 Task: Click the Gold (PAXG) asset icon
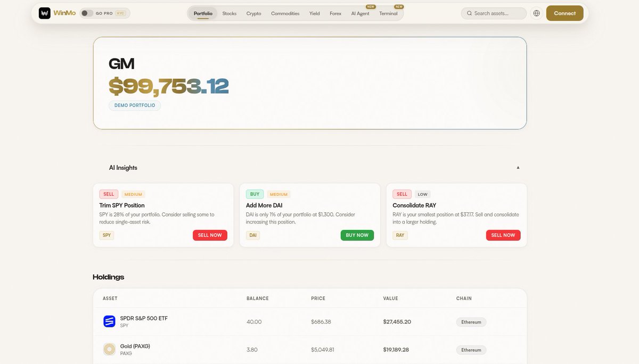click(x=109, y=350)
